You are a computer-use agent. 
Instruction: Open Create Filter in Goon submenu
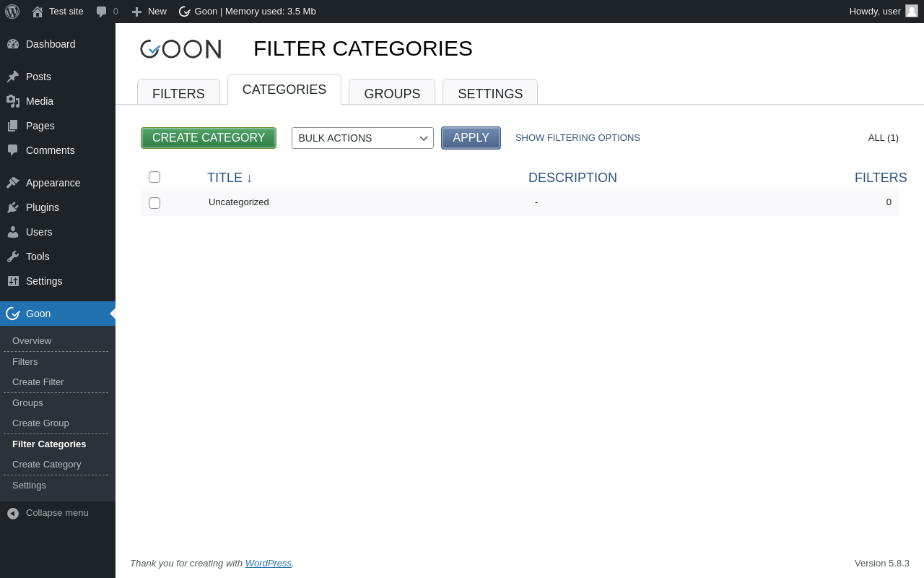point(38,382)
